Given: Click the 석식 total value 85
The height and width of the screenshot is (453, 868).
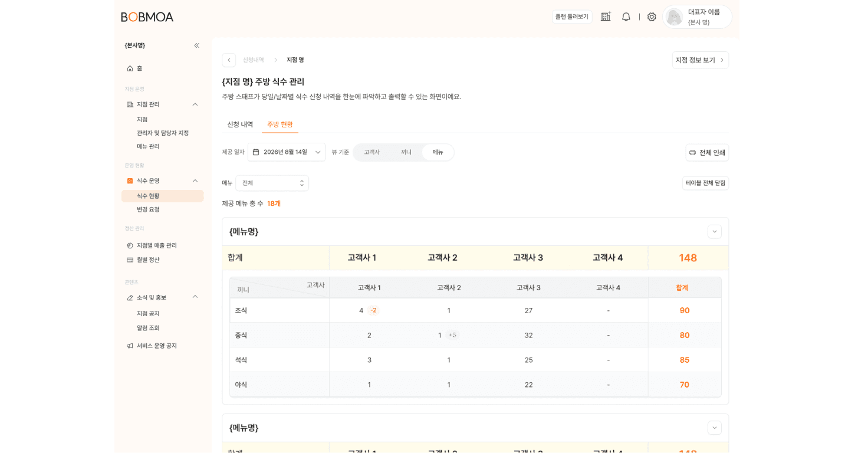Looking at the screenshot, I should 685,360.
